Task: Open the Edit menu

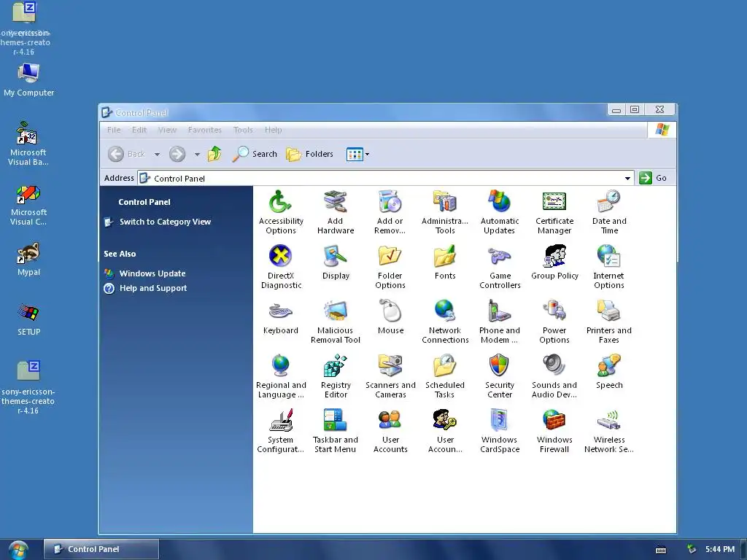Action: [139, 130]
